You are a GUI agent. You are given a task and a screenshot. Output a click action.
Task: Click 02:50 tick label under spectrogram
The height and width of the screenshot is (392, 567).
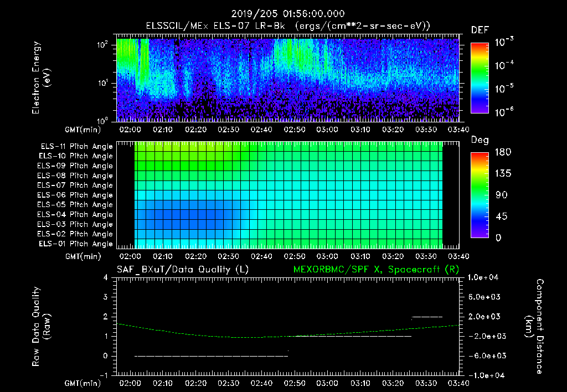[295, 130]
